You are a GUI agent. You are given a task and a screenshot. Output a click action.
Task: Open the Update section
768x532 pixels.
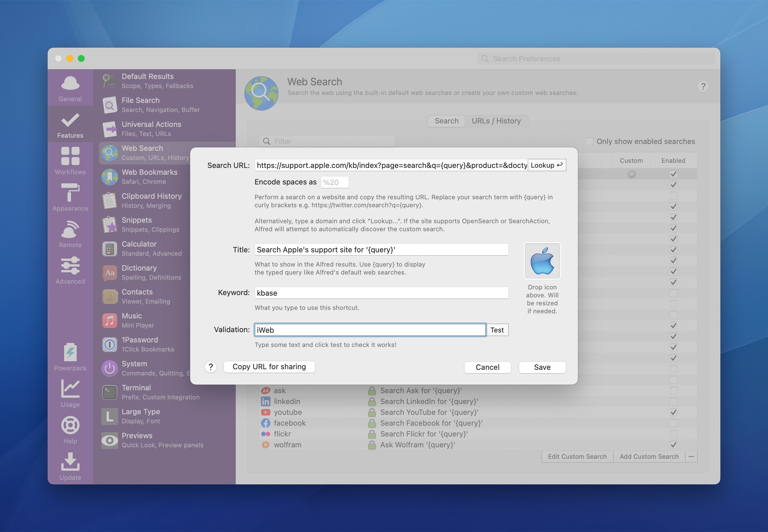tap(70, 466)
